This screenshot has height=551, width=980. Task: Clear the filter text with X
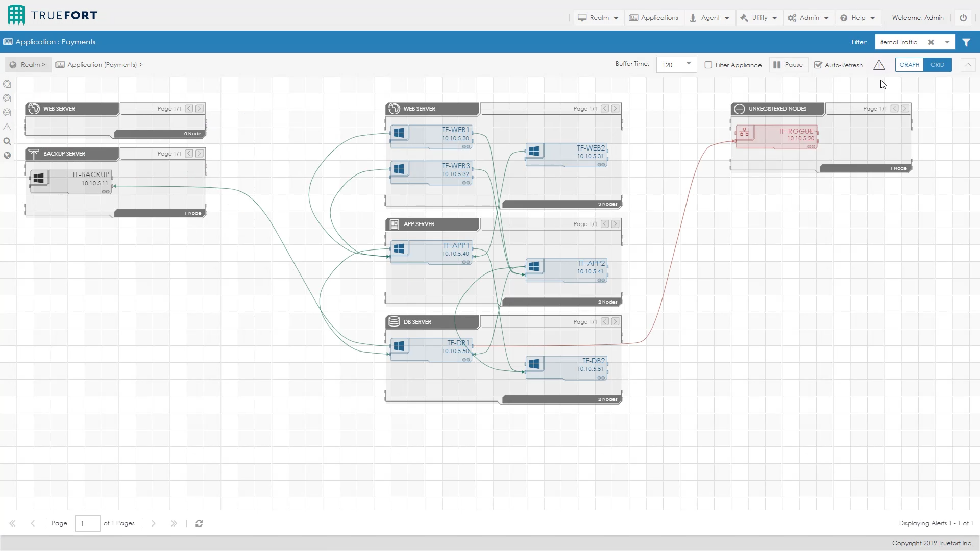pyautogui.click(x=931, y=42)
